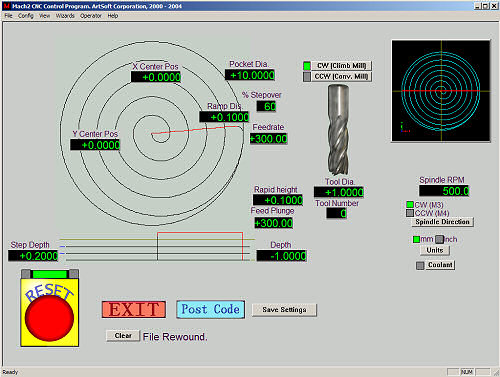The height and width of the screenshot is (377, 500).
Task: Click the spiral pocket diagram
Action: tap(152, 133)
